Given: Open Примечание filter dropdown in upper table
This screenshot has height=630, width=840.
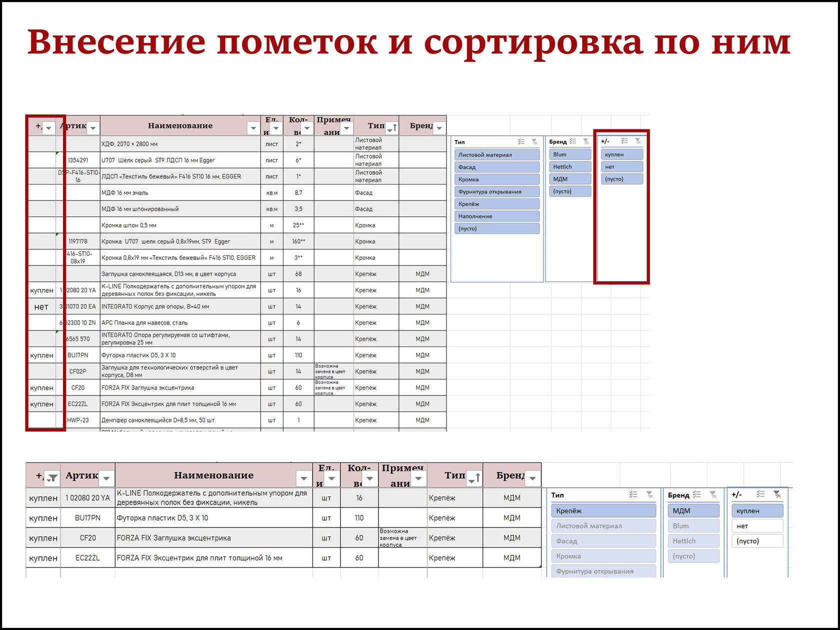Looking at the screenshot, I should pyautogui.click(x=346, y=128).
